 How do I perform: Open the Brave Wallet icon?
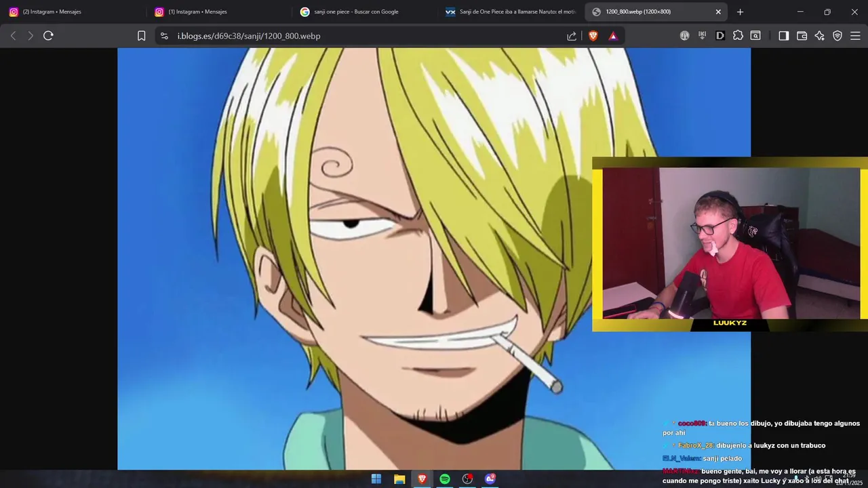(x=802, y=36)
